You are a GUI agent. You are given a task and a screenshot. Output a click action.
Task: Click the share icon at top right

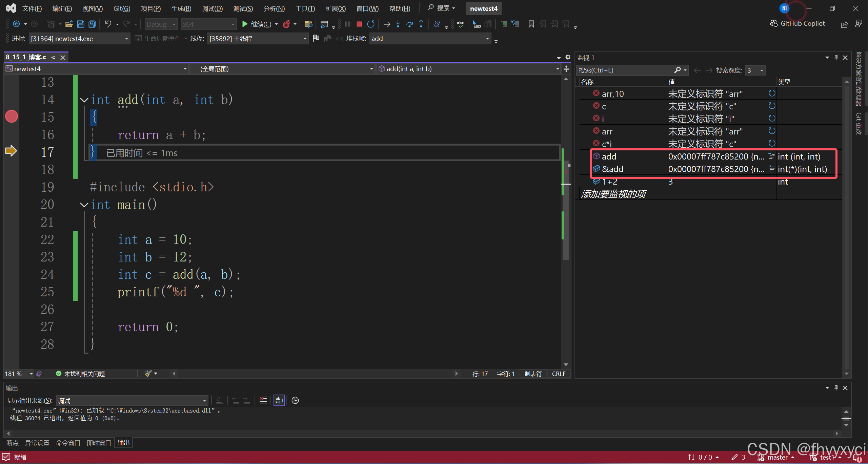click(x=844, y=24)
